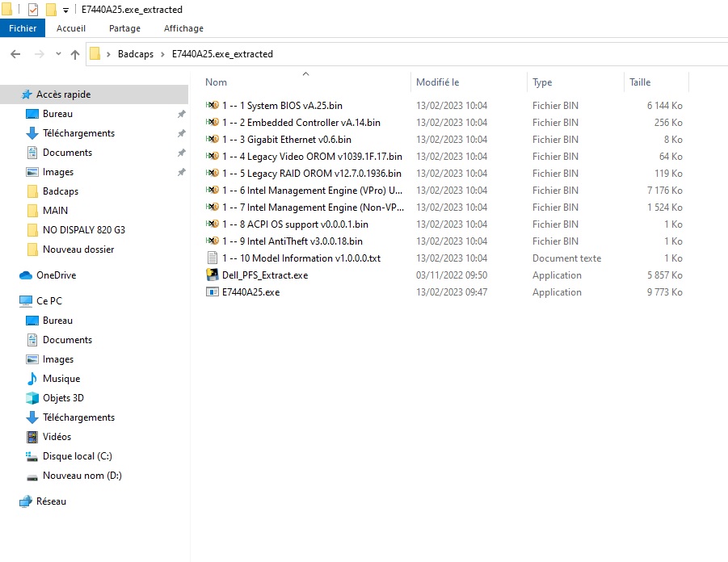Select file 1 -- 2 Embedded Controller vA.14.bin

point(301,123)
